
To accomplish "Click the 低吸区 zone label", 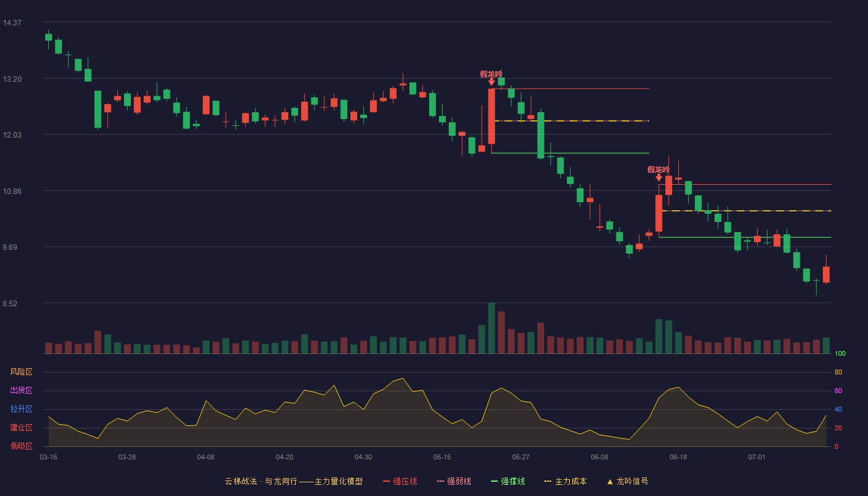I will pyautogui.click(x=21, y=446).
